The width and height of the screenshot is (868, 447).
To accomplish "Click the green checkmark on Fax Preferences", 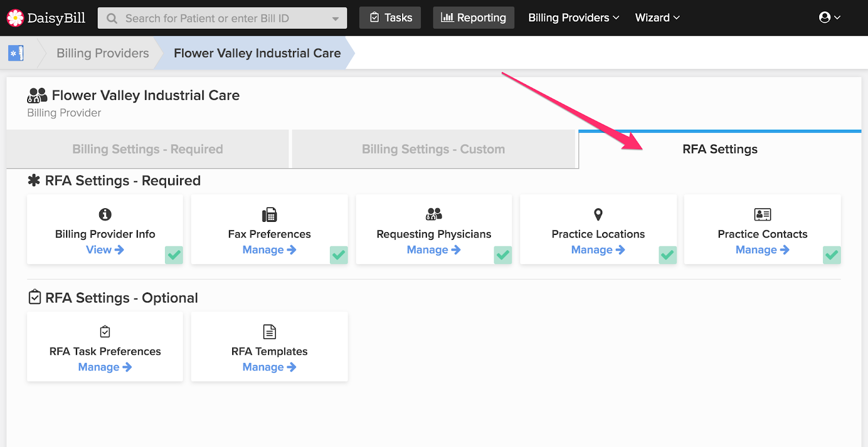I will [x=339, y=254].
